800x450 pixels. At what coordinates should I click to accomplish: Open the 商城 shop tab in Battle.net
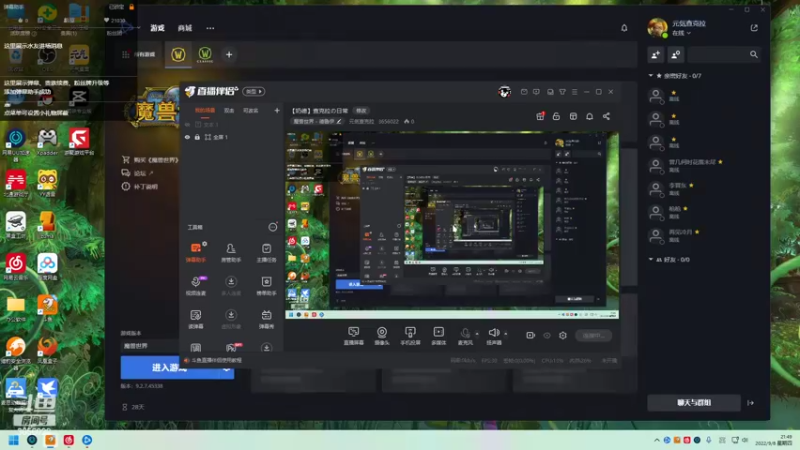pos(185,28)
